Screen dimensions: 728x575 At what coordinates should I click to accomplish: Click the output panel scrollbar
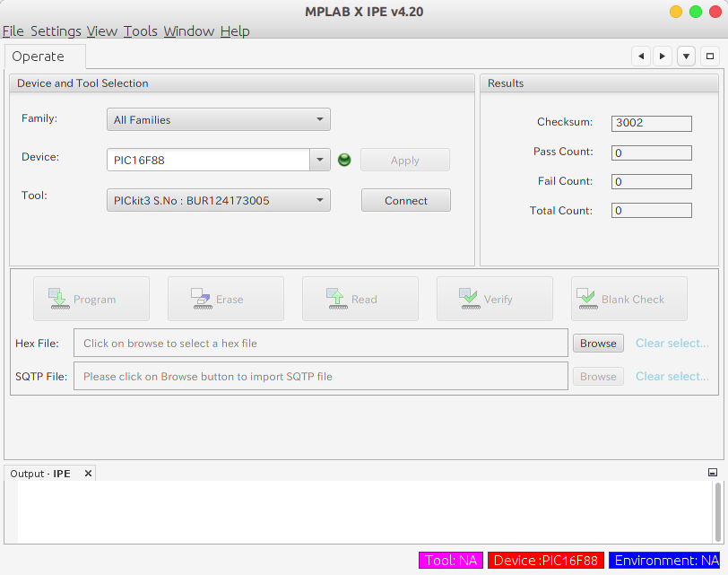pyautogui.click(x=718, y=511)
